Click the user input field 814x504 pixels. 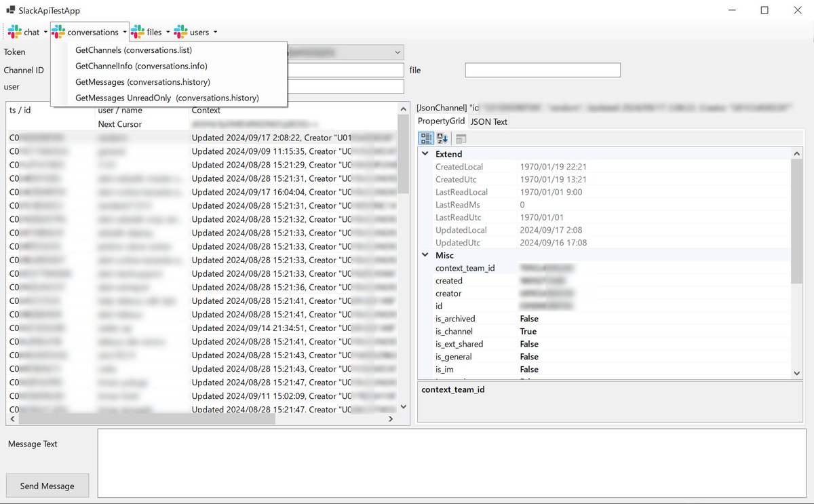tap(346, 86)
